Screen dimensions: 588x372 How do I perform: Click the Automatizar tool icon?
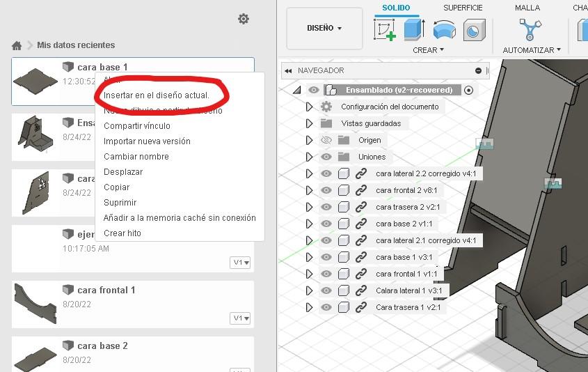point(530,30)
